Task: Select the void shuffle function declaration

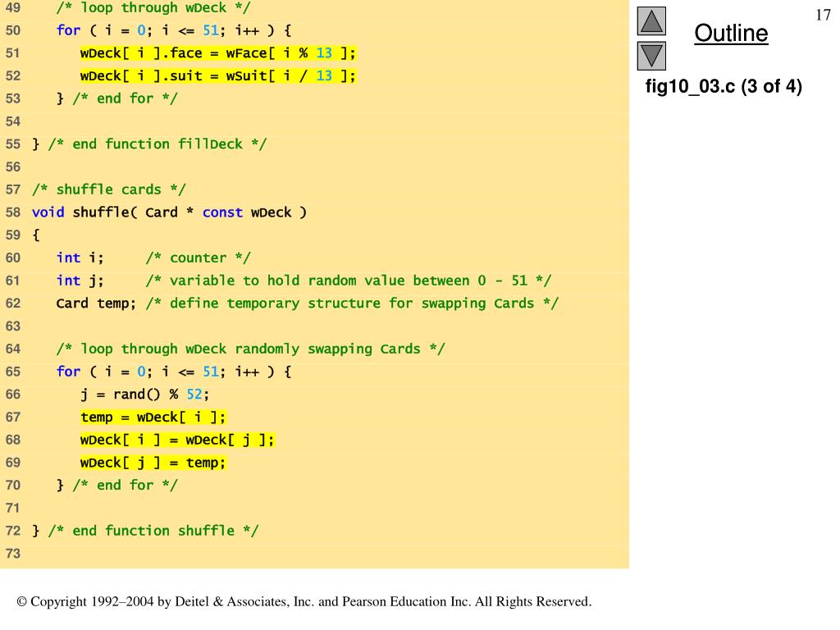Action: [169, 212]
